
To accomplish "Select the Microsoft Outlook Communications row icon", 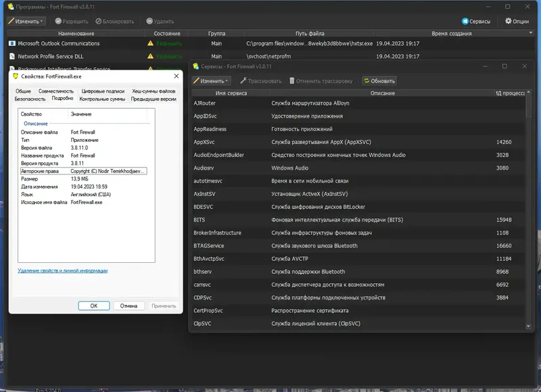I will click(12, 43).
